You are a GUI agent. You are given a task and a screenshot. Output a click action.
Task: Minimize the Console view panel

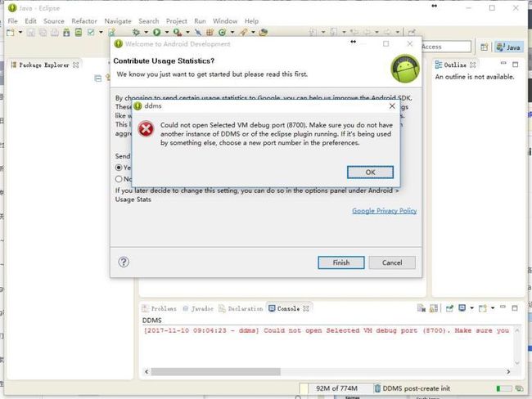point(503,307)
